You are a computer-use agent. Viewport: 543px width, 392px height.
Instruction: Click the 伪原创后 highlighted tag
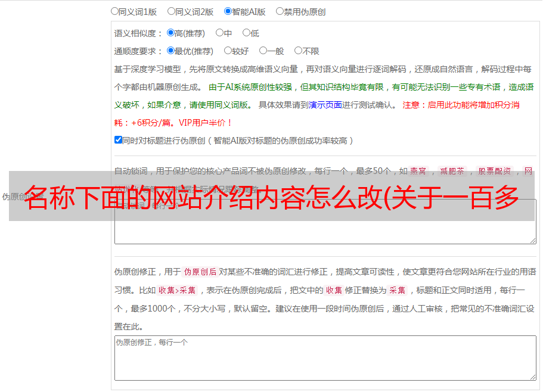coord(200,272)
